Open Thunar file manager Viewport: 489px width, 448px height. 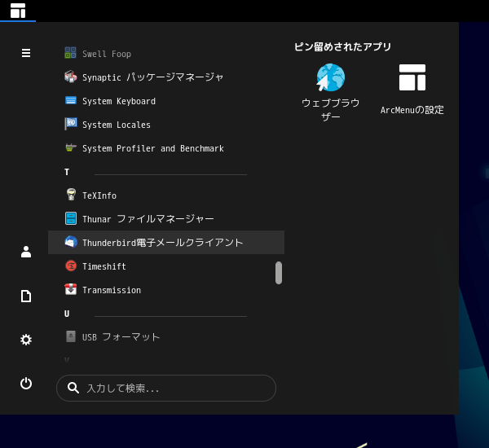(166, 219)
